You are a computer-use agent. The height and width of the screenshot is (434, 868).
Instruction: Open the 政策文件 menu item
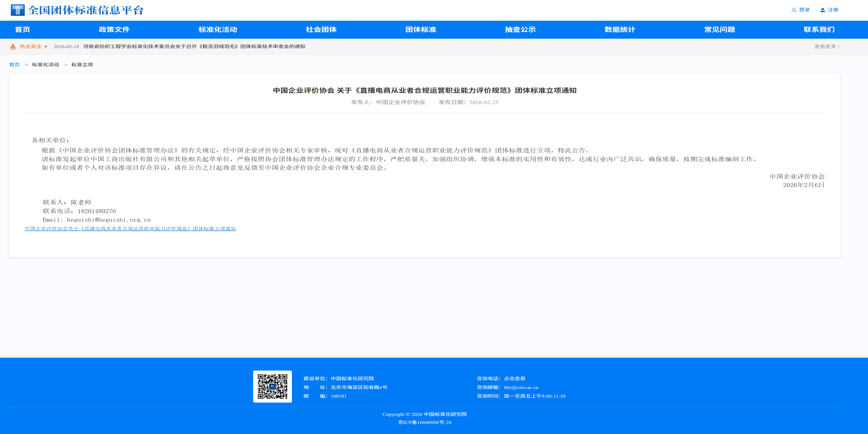click(x=114, y=30)
